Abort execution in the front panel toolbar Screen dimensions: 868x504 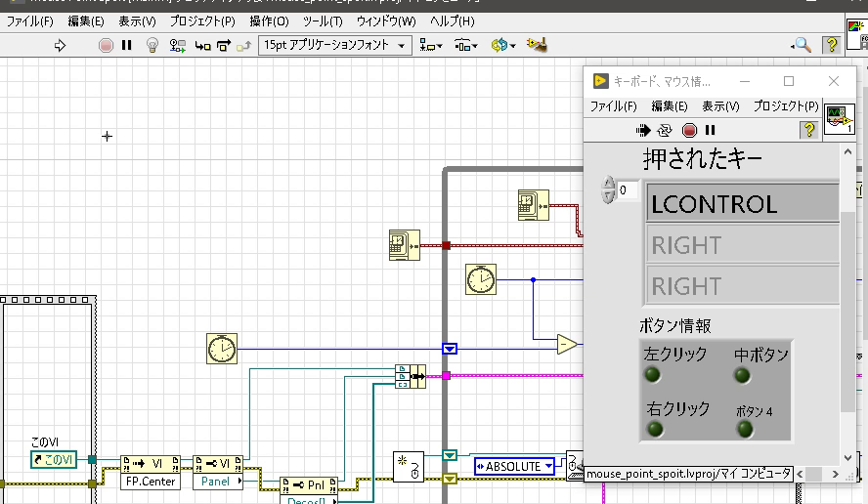(689, 130)
